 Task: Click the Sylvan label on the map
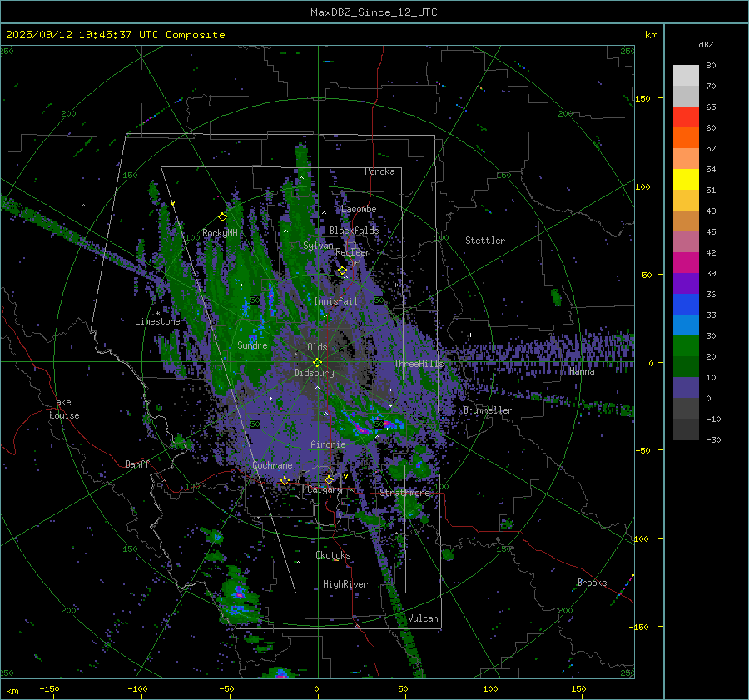318,246
